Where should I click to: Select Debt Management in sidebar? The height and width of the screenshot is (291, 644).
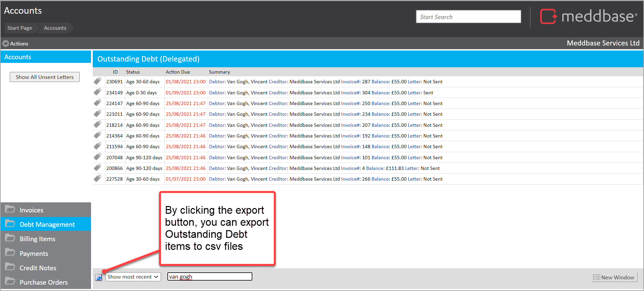(47, 224)
